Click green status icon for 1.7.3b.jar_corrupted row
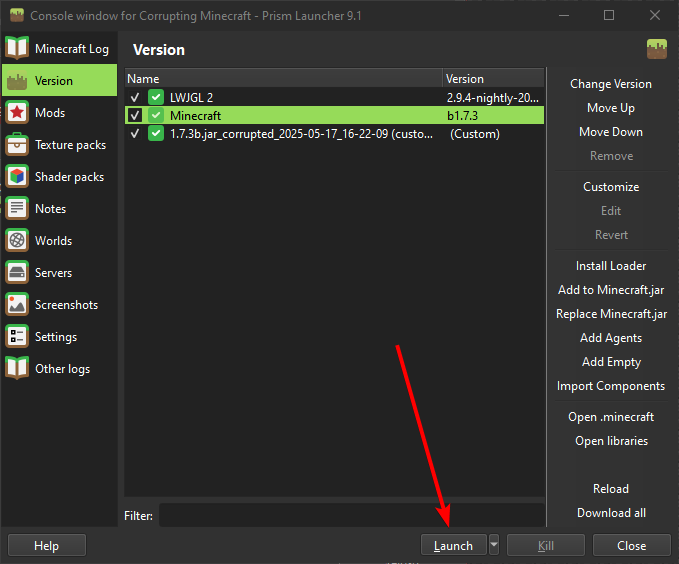 [156, 133]
